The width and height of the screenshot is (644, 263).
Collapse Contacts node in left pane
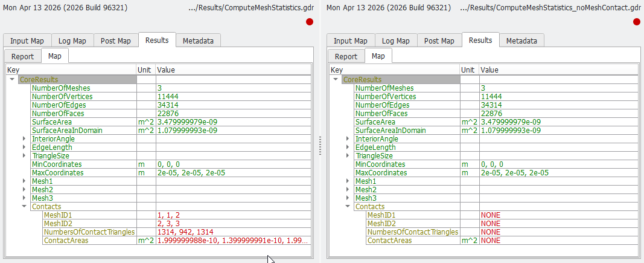[24, 207]
